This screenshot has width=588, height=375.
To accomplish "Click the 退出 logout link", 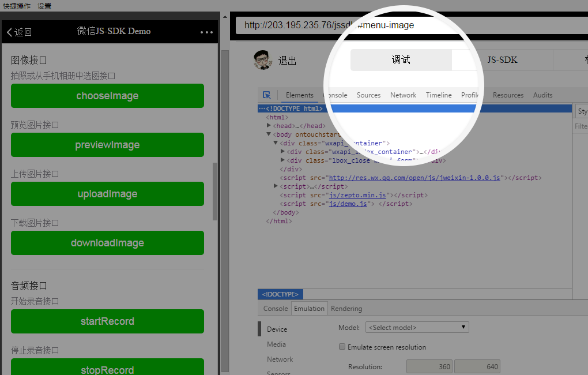I will point(287,61).
